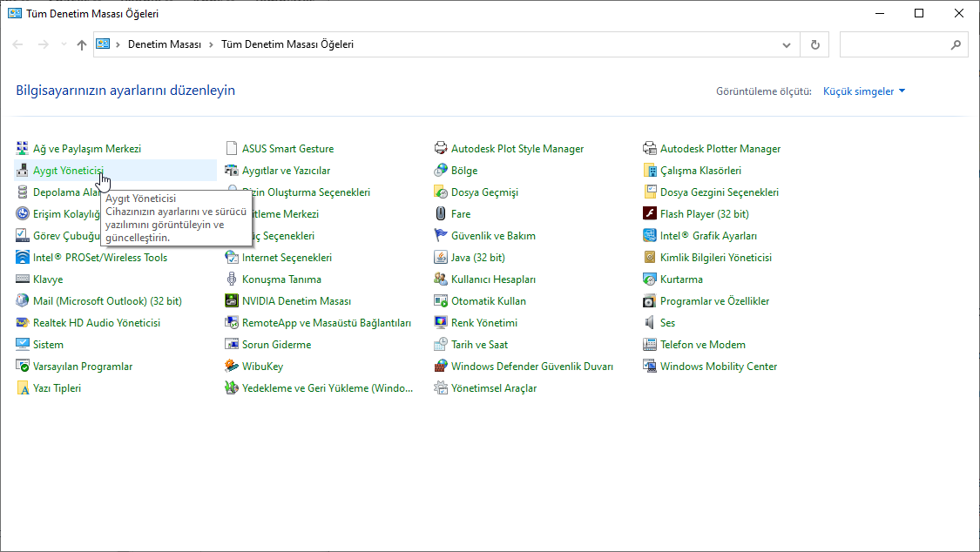Open the Programlar ve Özellikler link
Screen dimensions: 980x552
(x=714, y=301)
